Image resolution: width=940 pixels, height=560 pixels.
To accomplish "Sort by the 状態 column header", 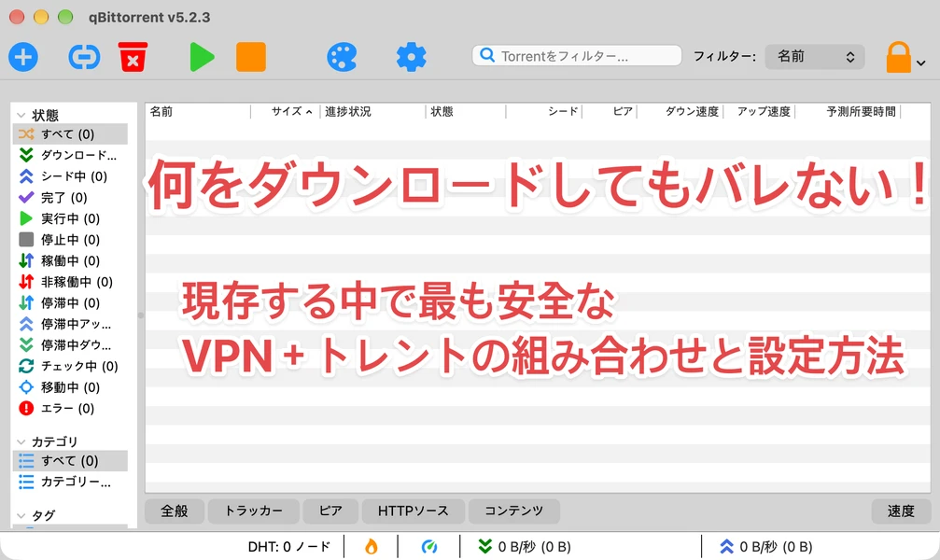I will (466, 111).
